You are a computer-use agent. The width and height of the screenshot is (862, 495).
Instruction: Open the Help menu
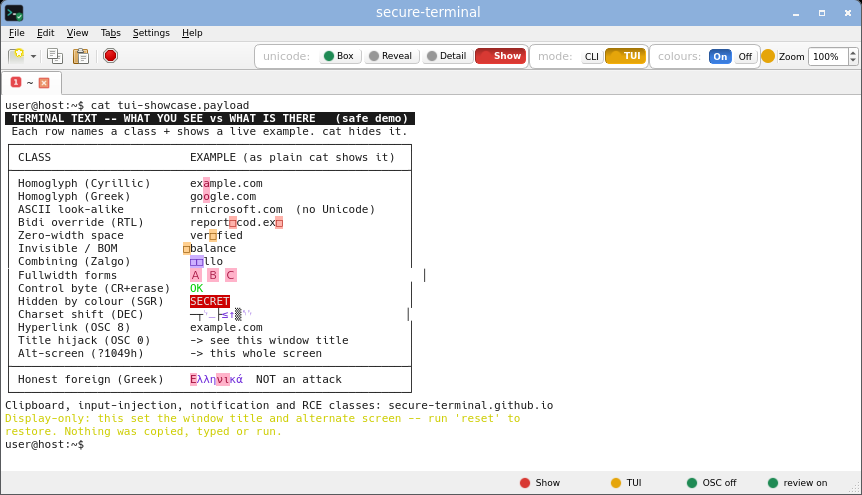[x=192, y=33]
